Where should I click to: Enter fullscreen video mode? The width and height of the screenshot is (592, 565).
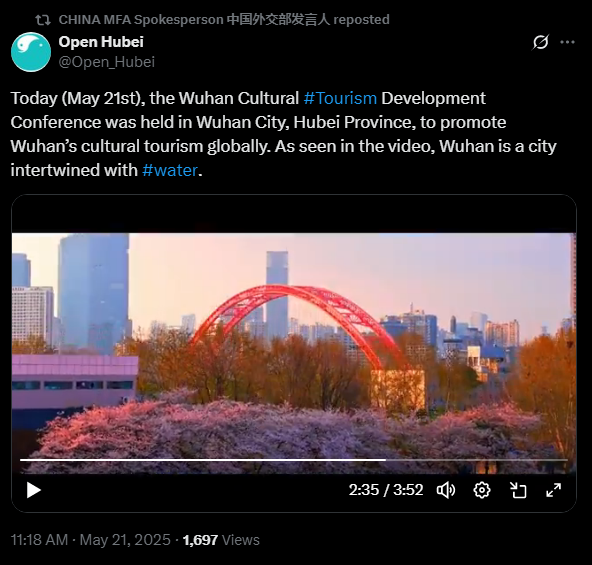(553, 490)
